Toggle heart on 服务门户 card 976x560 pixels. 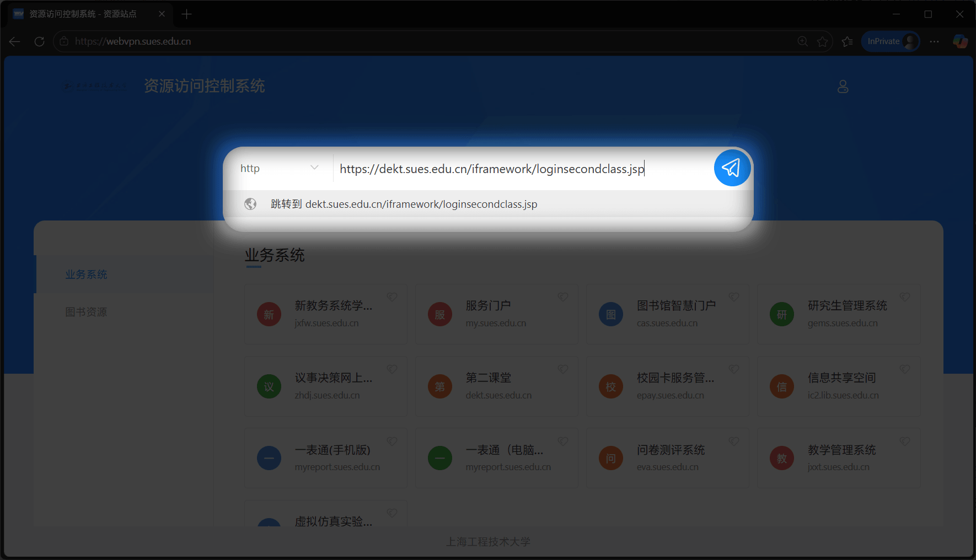click(x=563, y=297)
